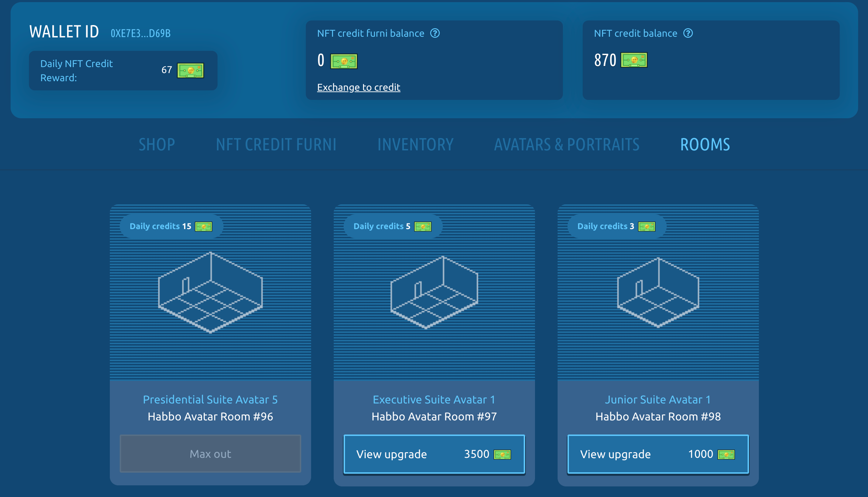
Task: Click the credit icon in Daily credits 5 badge
Action: 423,227
